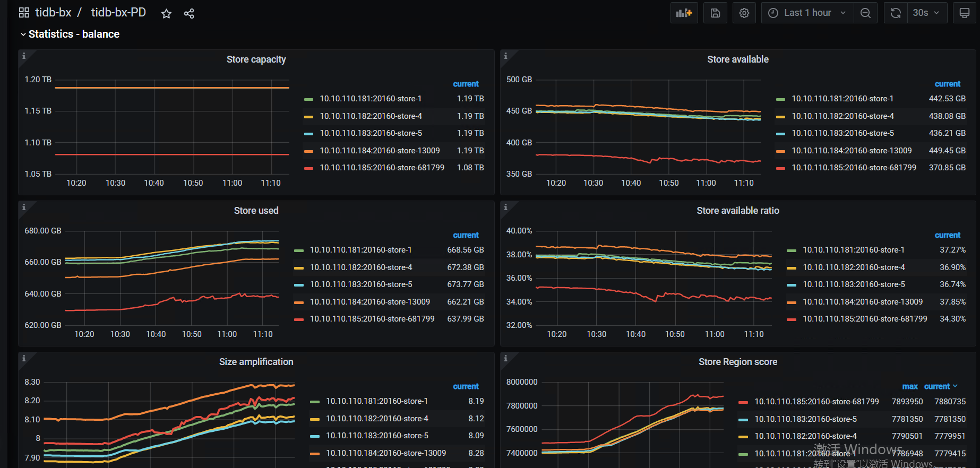Toggle store-1 series in Store capacity legend

pyautogui.click(x=370, y=99)
